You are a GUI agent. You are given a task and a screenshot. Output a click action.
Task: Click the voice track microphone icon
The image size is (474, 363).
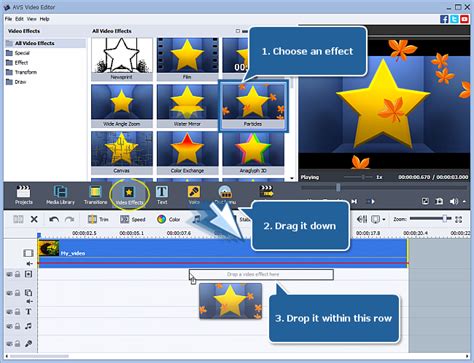coord(28,343)
